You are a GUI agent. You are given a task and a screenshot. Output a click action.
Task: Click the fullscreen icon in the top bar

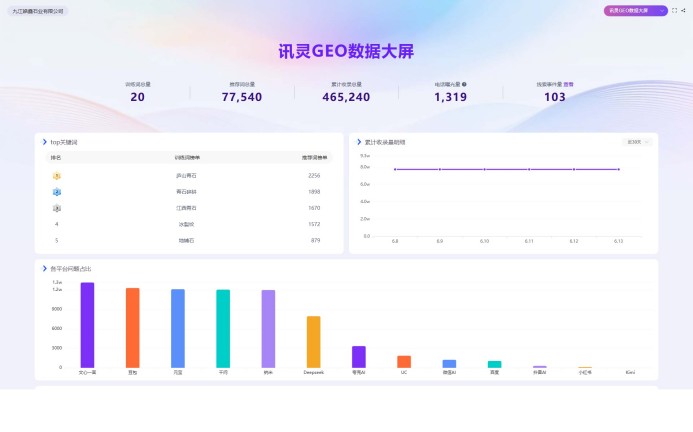(674, 11)
